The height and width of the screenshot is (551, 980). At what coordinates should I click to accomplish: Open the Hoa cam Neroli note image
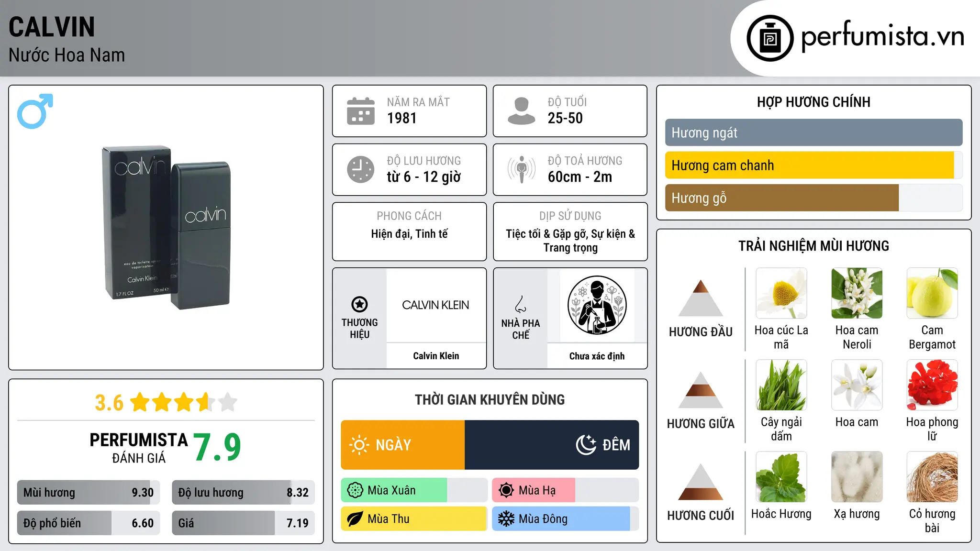coord(857,293)
